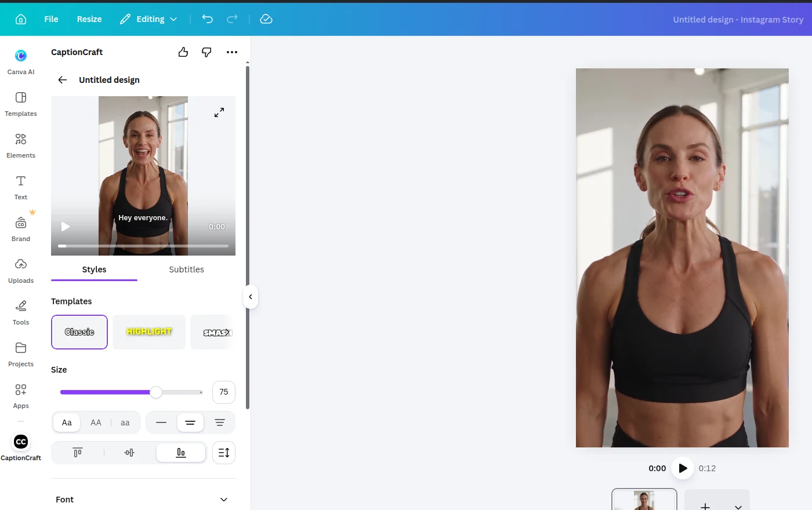This screenshot has width=812, height=510.
Task: Choose three-line caption layout
Action: [x=220, y=422]
